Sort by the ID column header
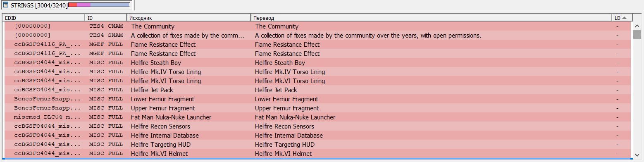 (x=106, y=18)
